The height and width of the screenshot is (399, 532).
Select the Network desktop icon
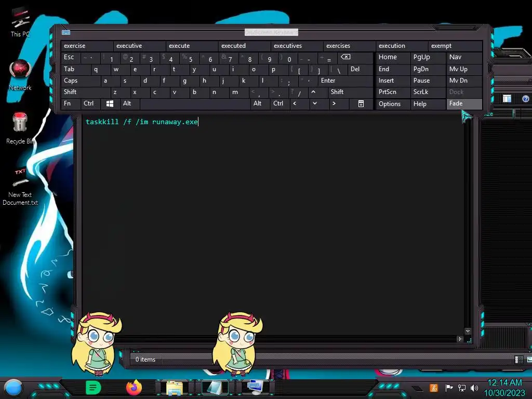click(20, 75)
